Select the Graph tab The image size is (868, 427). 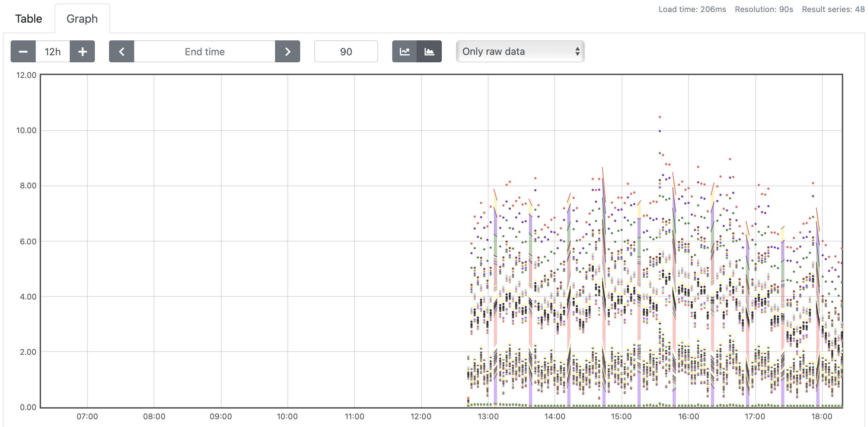(x=82, y=19)
